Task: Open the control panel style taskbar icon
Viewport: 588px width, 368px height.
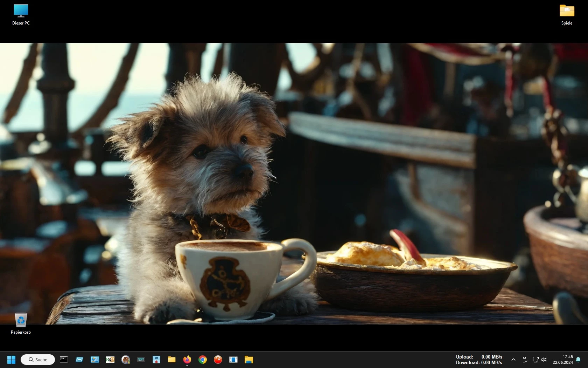Action: click(x=95, y=360)
